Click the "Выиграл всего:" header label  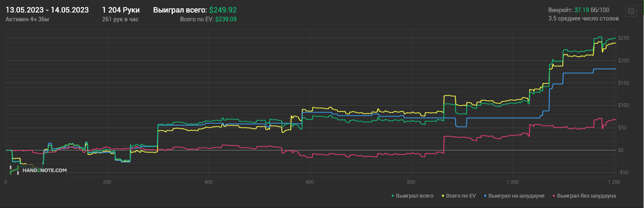(x=180, y=10)
